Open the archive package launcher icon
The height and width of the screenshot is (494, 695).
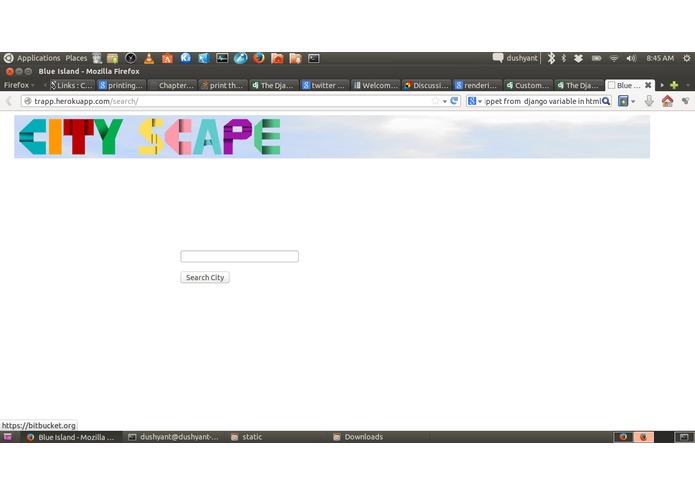click(x=113, y=58)
